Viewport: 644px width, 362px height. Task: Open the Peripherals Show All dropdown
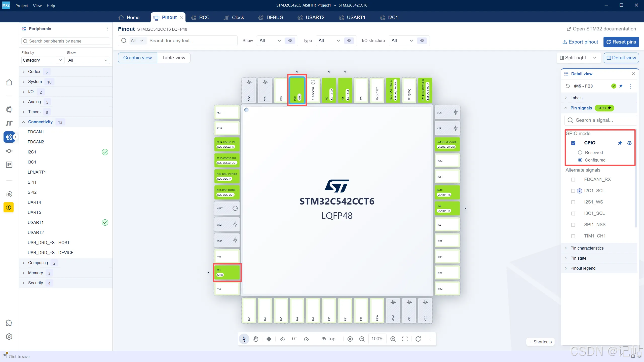click(x=88, y=60)
